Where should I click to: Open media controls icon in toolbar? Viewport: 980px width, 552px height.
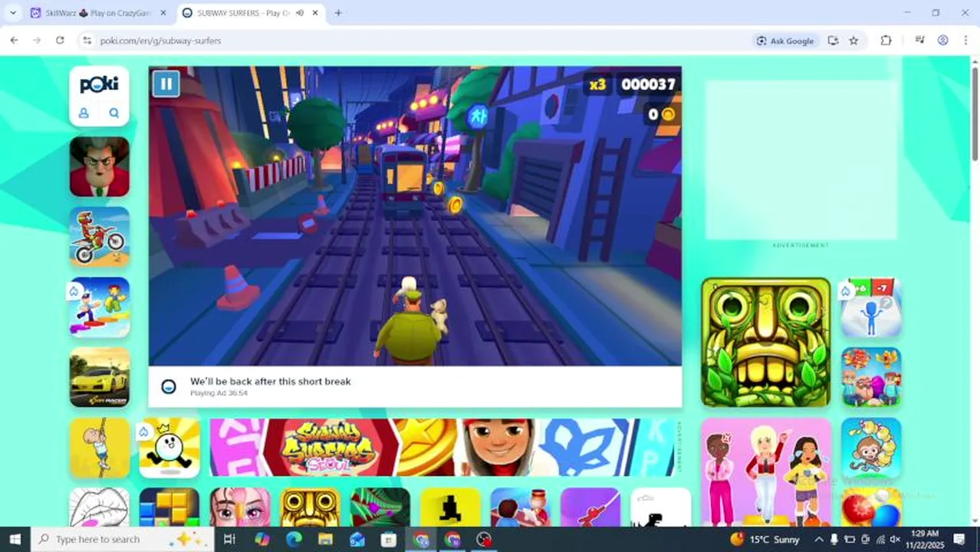919,41
